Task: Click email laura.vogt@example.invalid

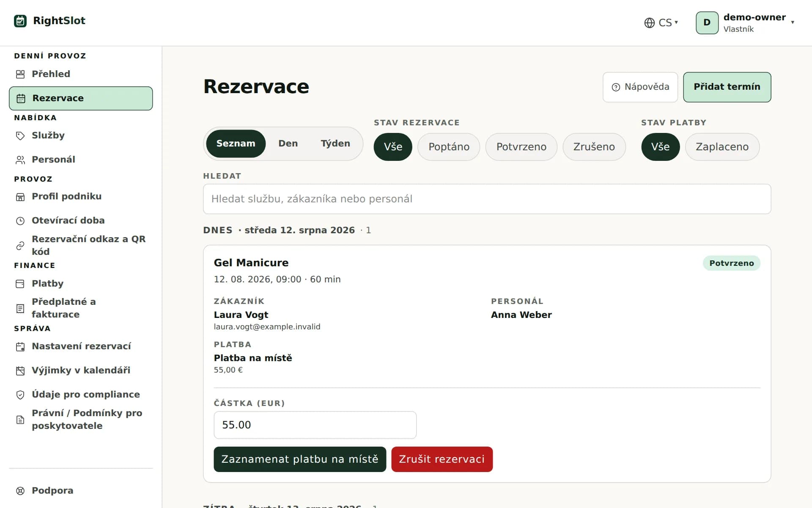Action: point(267,327)
